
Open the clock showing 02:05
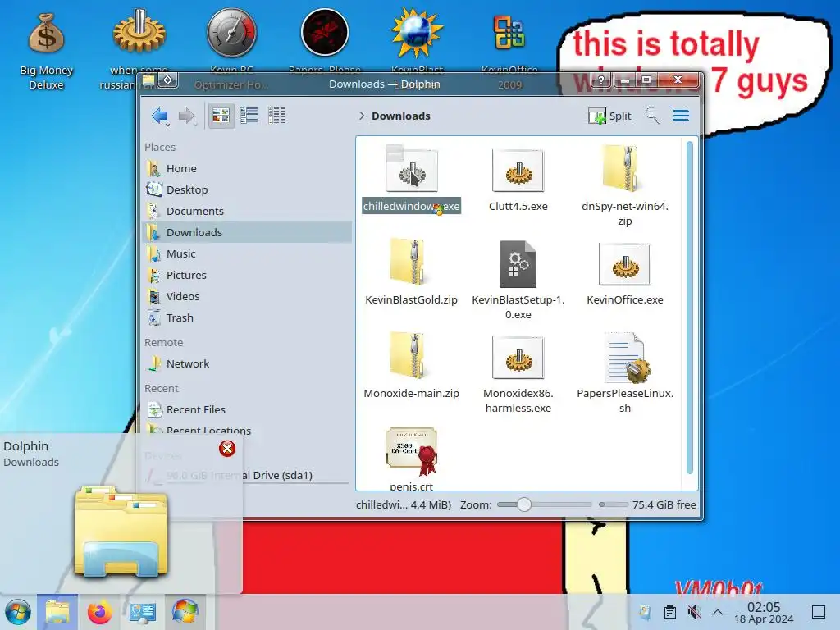[x=764, y=612]
